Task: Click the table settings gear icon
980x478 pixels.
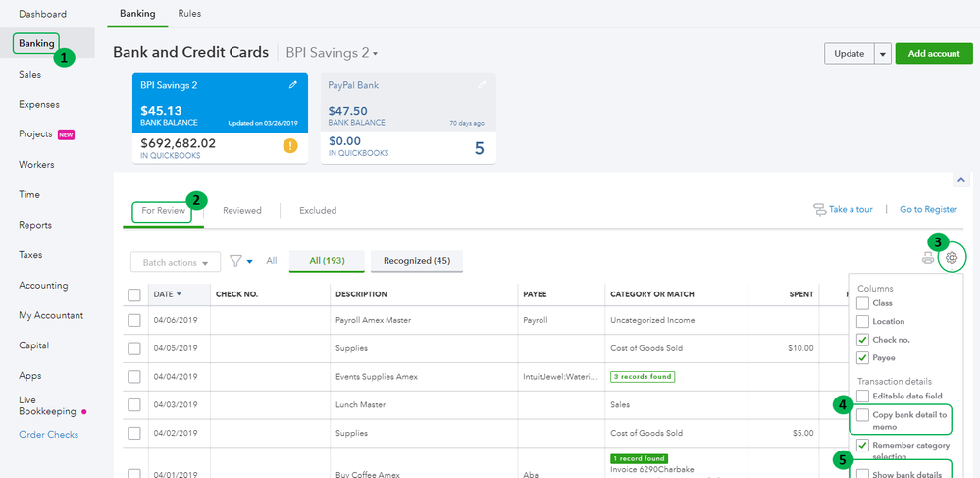Action: (952, 259)
